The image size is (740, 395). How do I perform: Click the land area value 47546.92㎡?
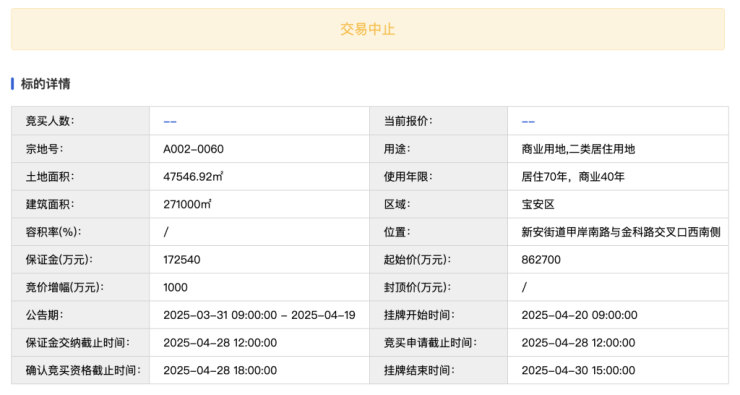(193, 176)
